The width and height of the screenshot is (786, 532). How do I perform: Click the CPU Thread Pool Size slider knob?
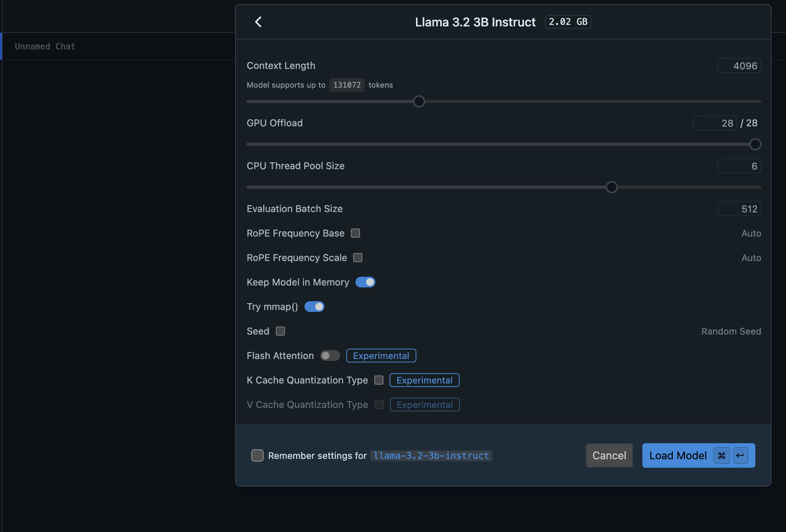click(612, 187)
